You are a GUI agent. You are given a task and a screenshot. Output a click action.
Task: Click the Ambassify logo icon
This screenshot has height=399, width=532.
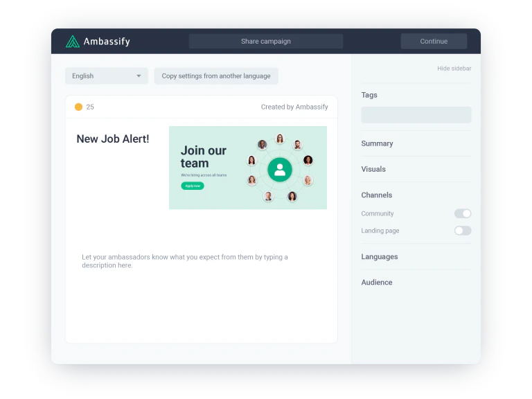(x=73, y=42)
